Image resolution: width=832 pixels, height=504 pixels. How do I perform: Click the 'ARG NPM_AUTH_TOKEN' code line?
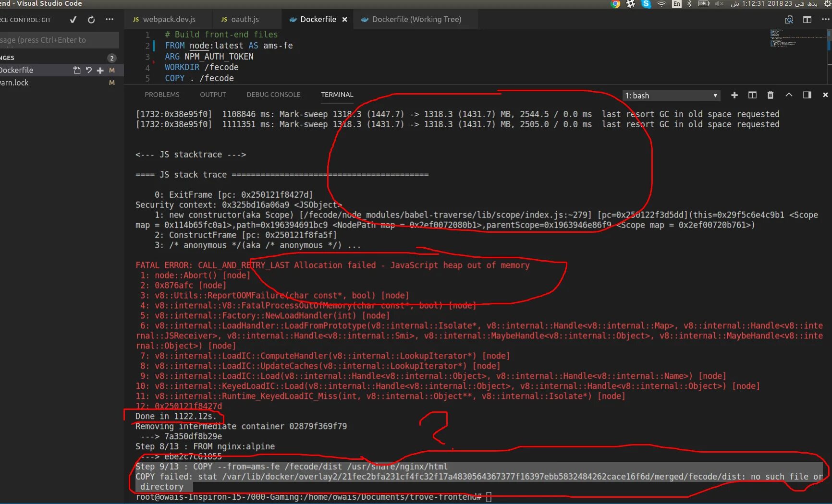tap(209, 57)
